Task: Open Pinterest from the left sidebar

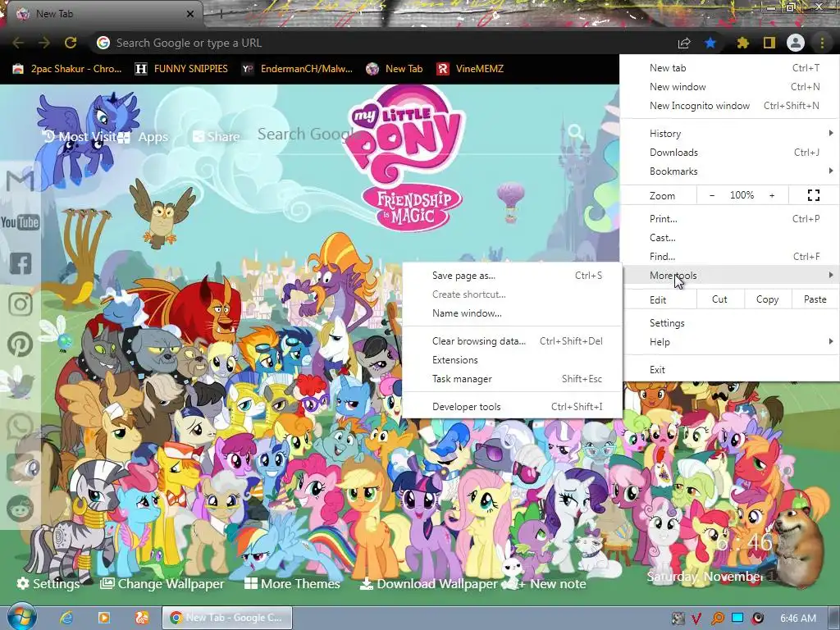Action: click(x=21, y=345)
